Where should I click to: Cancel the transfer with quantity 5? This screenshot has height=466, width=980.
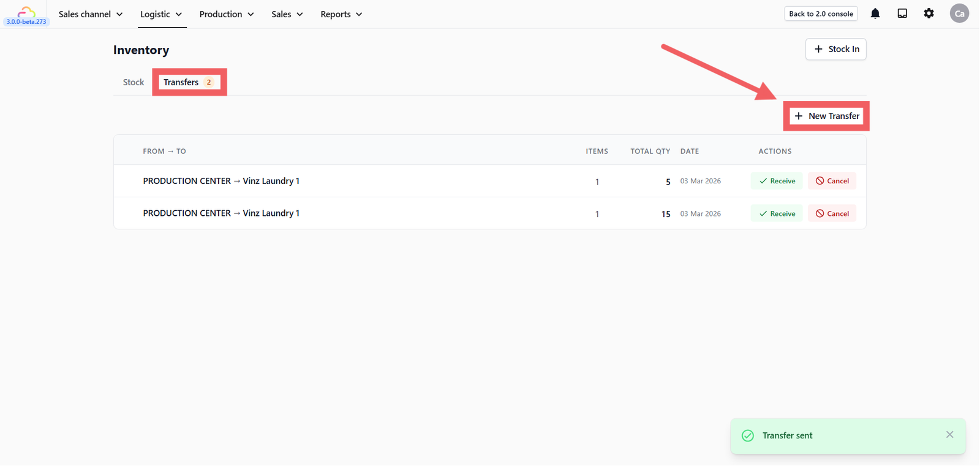[832, 181]
